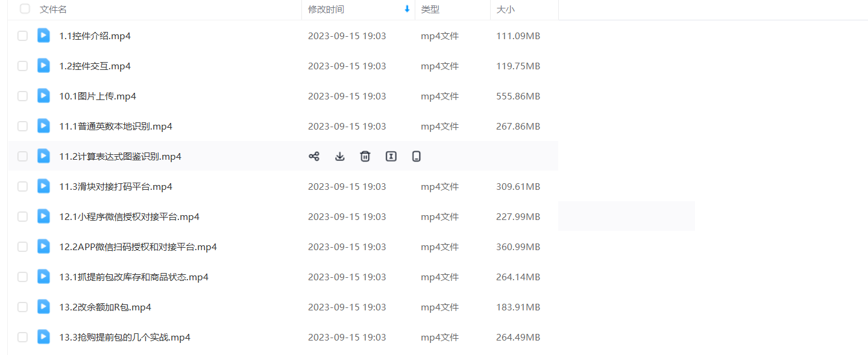The image size is (868, 355).
Task: Open 12.2APP微信扫码授权和对接平台.mp4
Action: pyautogui.click(x=138, y=247)
